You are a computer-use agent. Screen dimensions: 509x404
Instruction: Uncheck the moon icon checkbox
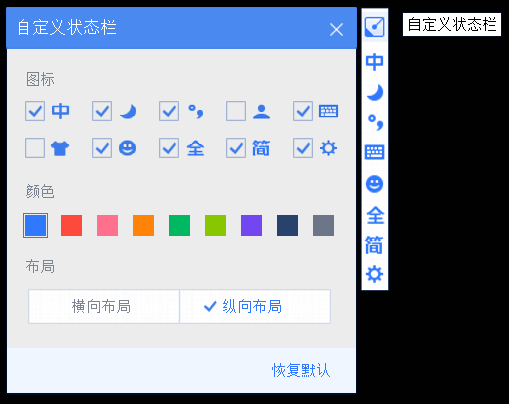click(102, 111)
